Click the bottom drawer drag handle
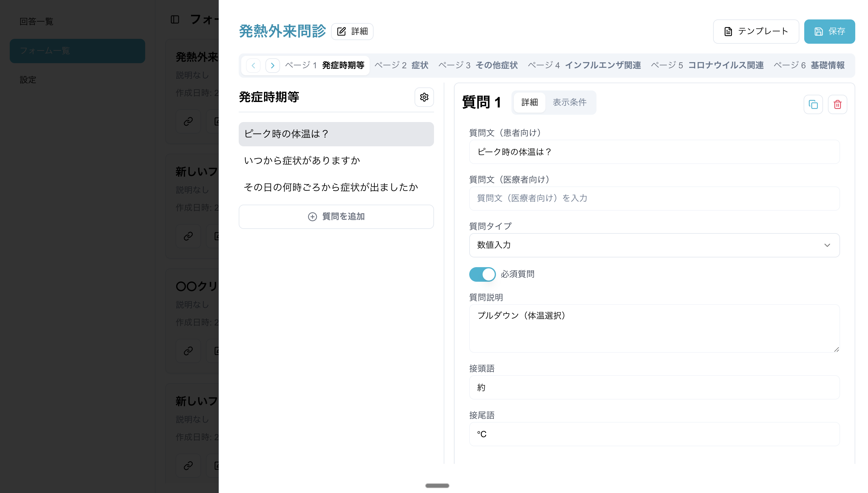The height and width of the screenshot is (493, 868). coord(437,485)
